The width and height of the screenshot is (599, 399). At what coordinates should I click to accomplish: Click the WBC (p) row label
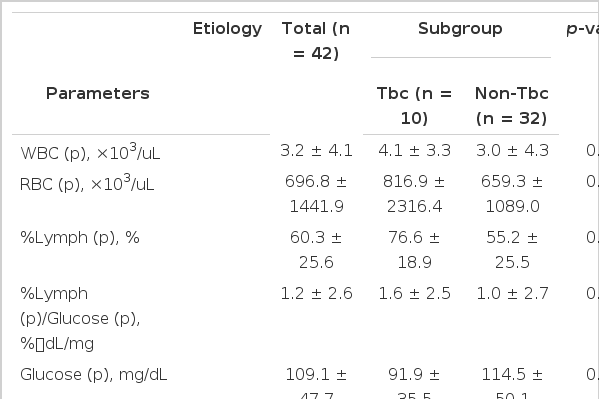pyautogui.click(x=90, y=152)
